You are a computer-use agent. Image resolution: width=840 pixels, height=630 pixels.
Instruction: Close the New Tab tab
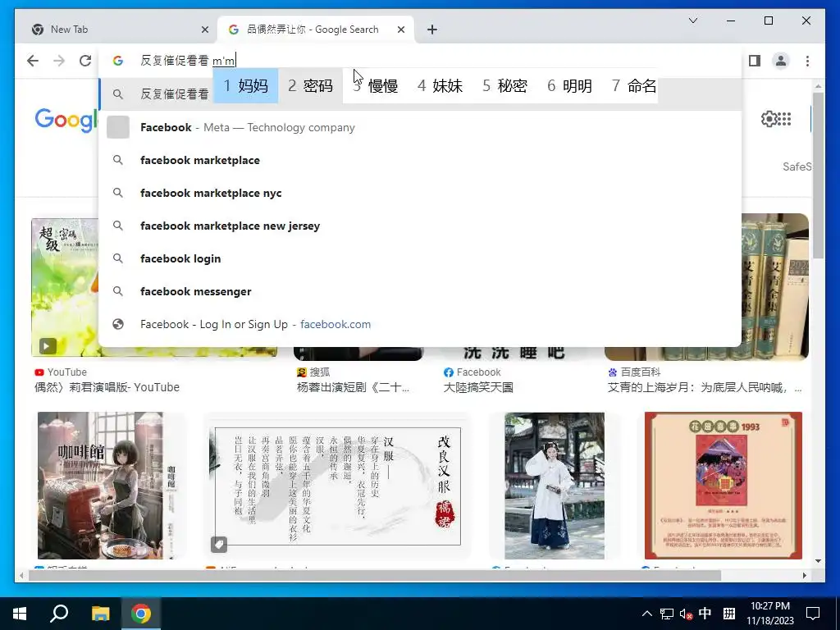204,30
